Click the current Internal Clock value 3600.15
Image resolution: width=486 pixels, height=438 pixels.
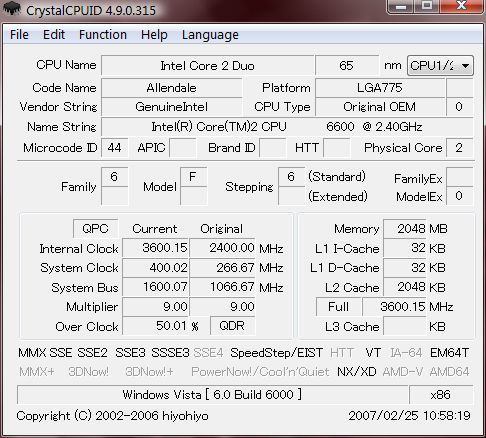pyautogui.click(x=155, y=248)
